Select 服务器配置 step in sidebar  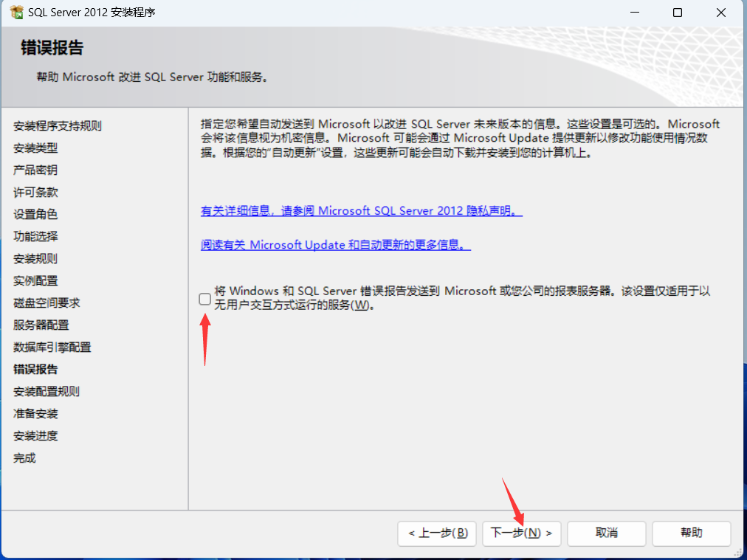41,325
